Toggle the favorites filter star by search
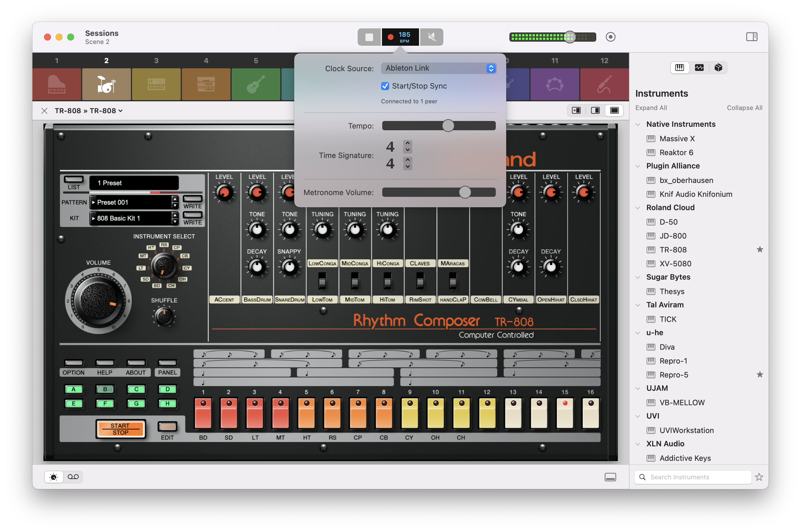The image size is (801, 532). click(x=759, y=477)
